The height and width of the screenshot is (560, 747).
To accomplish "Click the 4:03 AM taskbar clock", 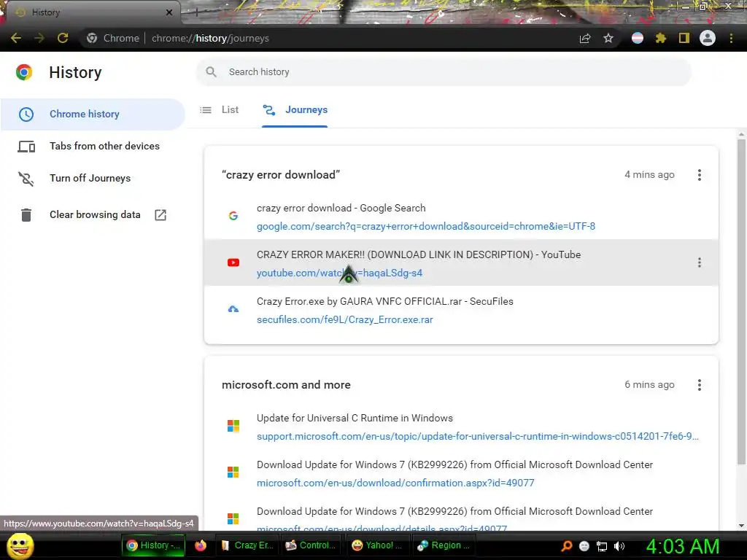I will coord(683,546).
